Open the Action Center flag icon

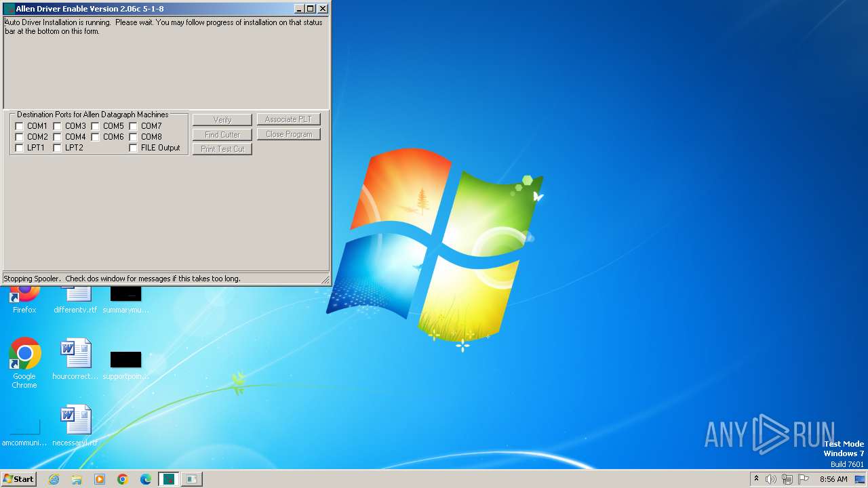pos(804,479)
